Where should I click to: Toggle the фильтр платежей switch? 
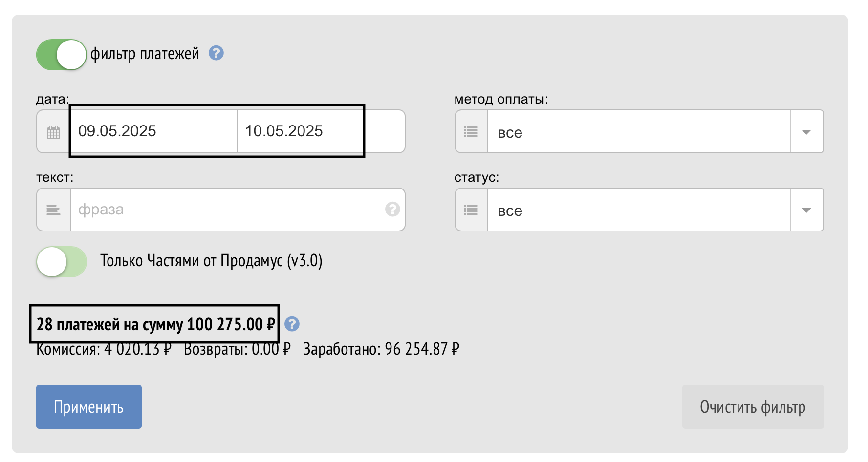pos(62,55)
